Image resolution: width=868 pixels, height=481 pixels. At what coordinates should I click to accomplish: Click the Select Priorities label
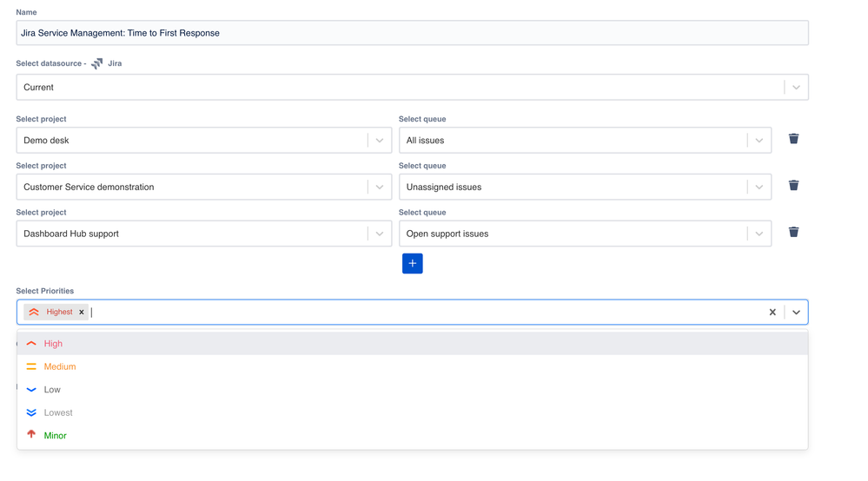pos(45,291)
